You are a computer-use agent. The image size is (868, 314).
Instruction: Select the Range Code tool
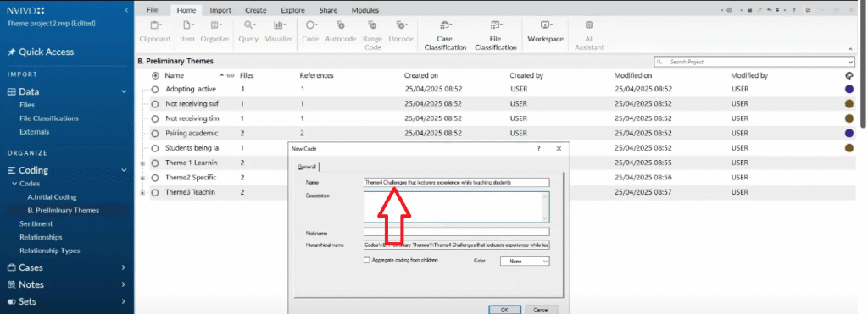click(373, 36)
